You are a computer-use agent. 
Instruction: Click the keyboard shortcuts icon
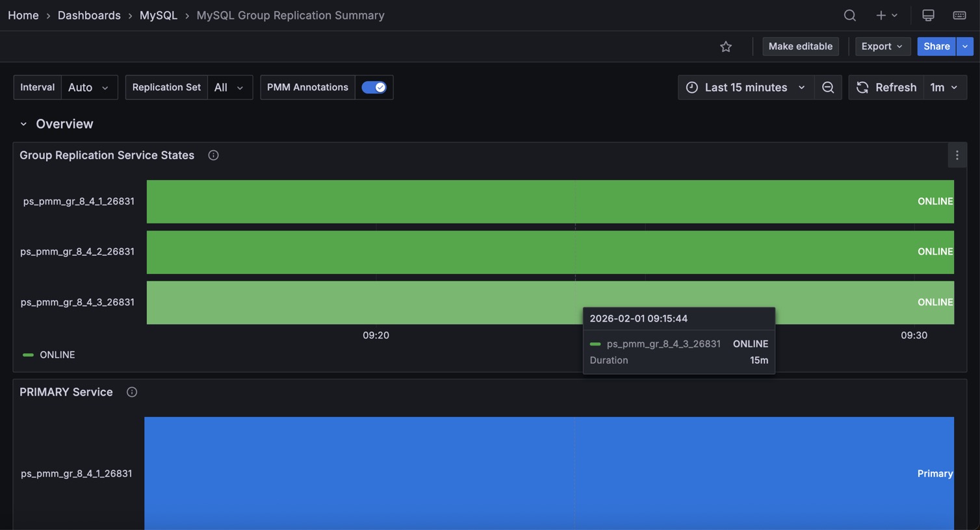(959, 15)
